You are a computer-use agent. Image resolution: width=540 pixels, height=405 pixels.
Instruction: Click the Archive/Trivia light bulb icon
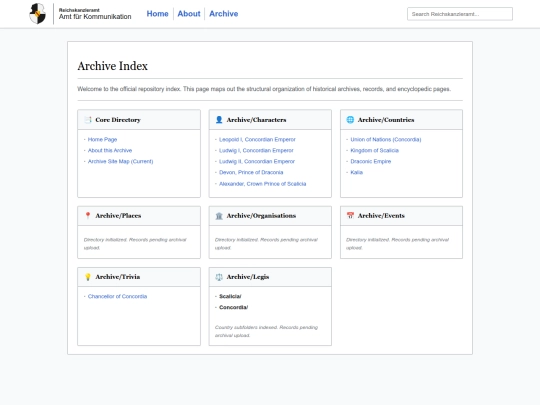(x=88, y=277)
